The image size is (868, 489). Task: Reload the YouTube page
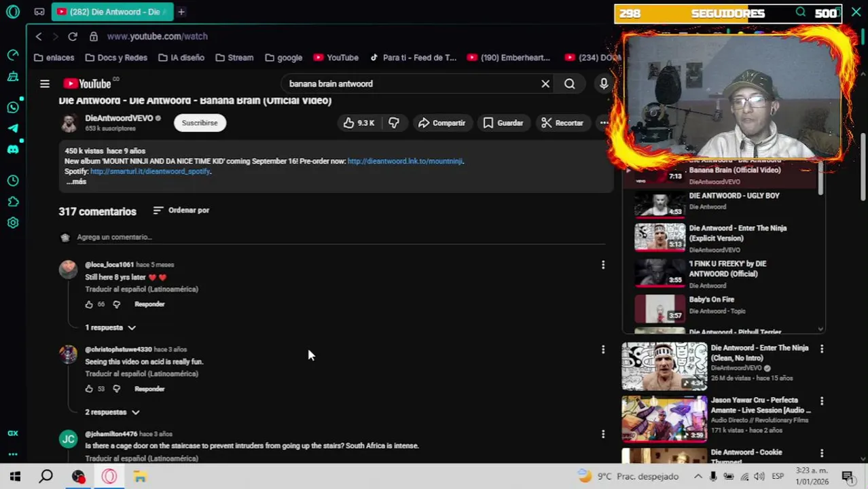pos(73,37)
